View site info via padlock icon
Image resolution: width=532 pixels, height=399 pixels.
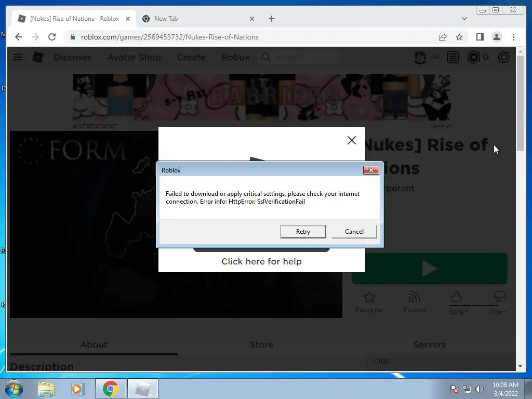pos(72,37)
